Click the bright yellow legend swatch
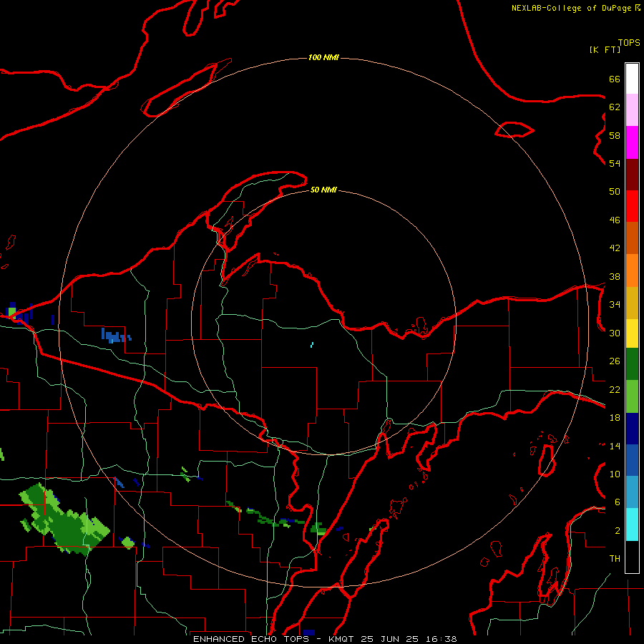Screen dimensions: 644x644 pos(632,333)
